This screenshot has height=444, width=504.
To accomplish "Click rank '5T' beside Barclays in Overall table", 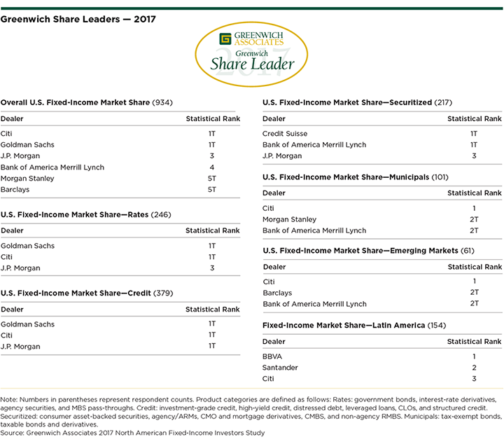I will [x=212, y=190].
